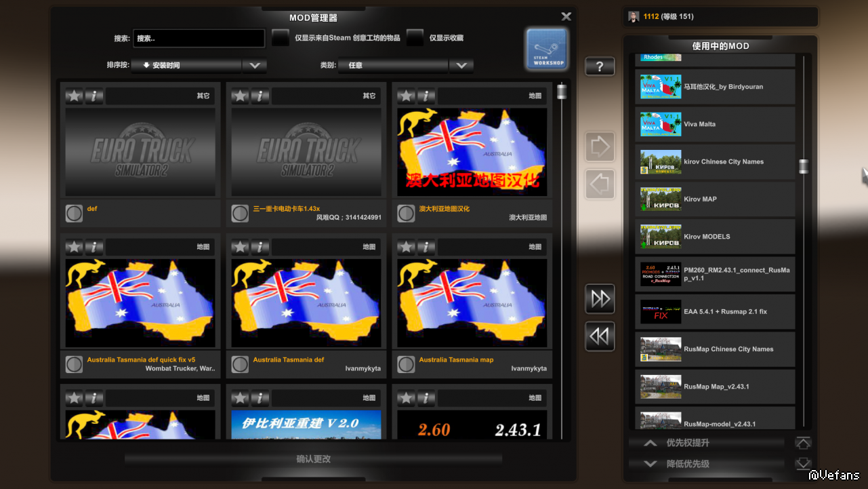Screen dimensions: 868x489
Task: Select RusMap Chinese City Names active mod
Action: point(715,349)
